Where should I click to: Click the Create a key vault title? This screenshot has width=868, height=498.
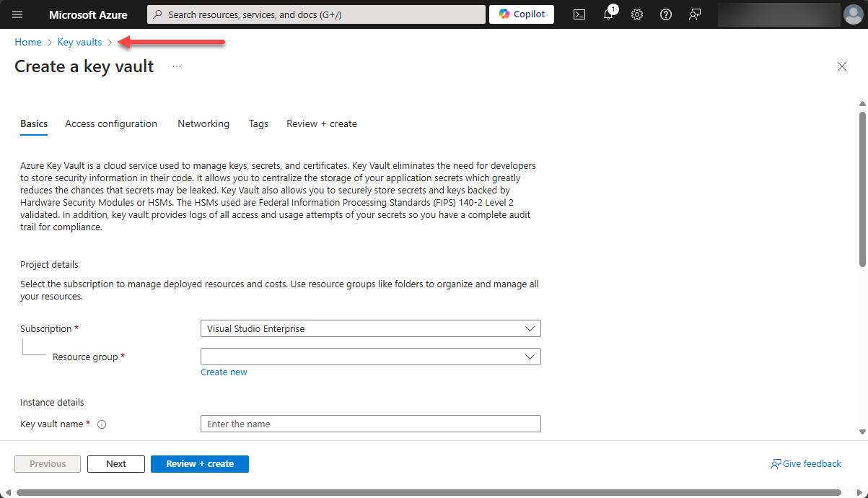(x=84, y=66)
